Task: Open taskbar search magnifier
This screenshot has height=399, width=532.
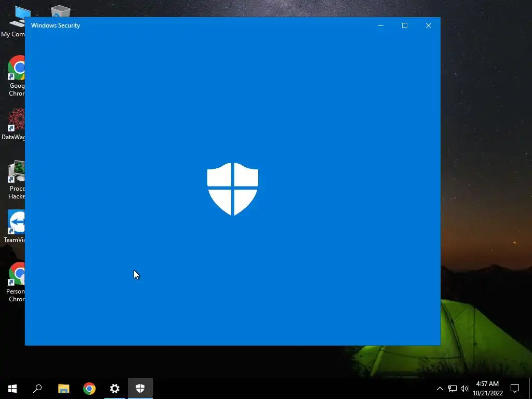Action: [x=37, y=389]
